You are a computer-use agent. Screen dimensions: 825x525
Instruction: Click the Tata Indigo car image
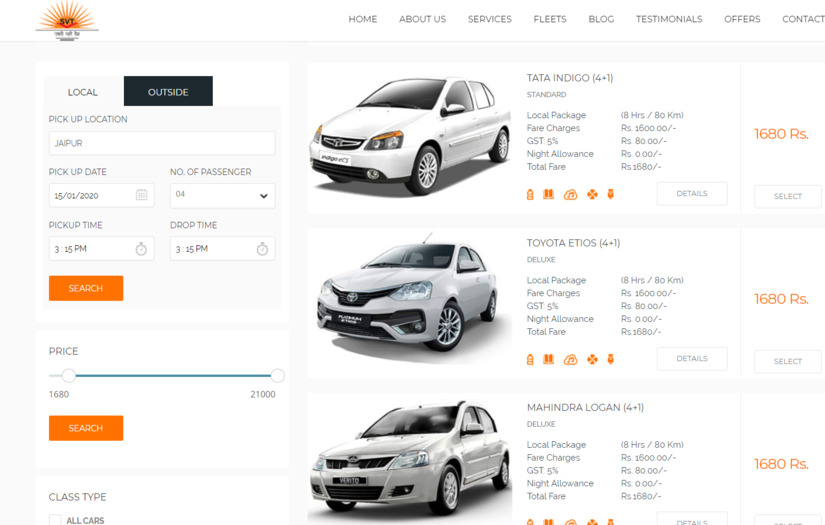point(410,136)
